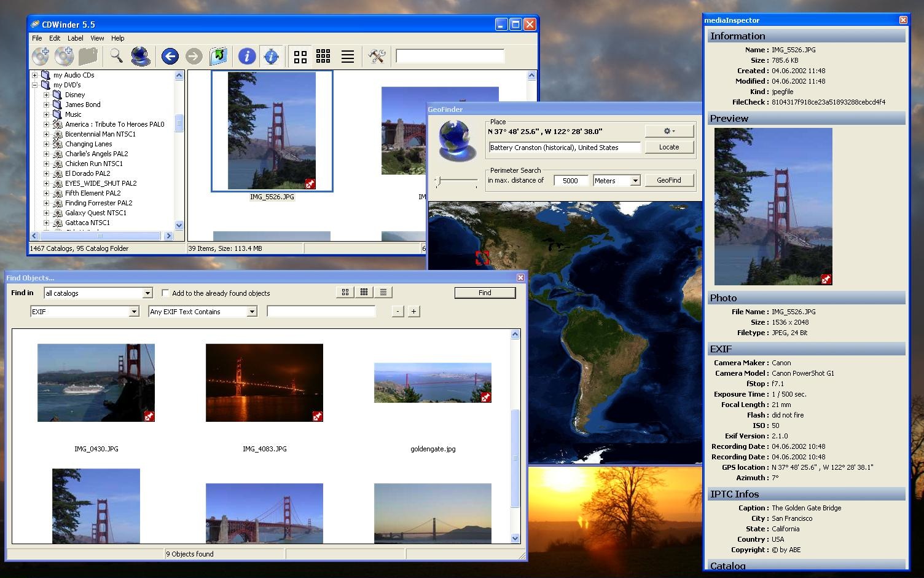
Task: Click the blue info toolbar icon
Action: 246,57
